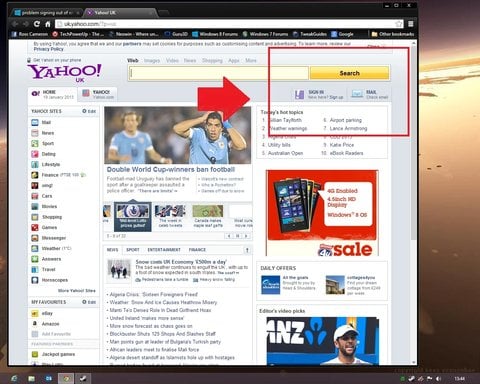Viewport: 480px width, 384px height.
Task: Open Games icon in Yahoo Sites list
Action: click(35, 227)
